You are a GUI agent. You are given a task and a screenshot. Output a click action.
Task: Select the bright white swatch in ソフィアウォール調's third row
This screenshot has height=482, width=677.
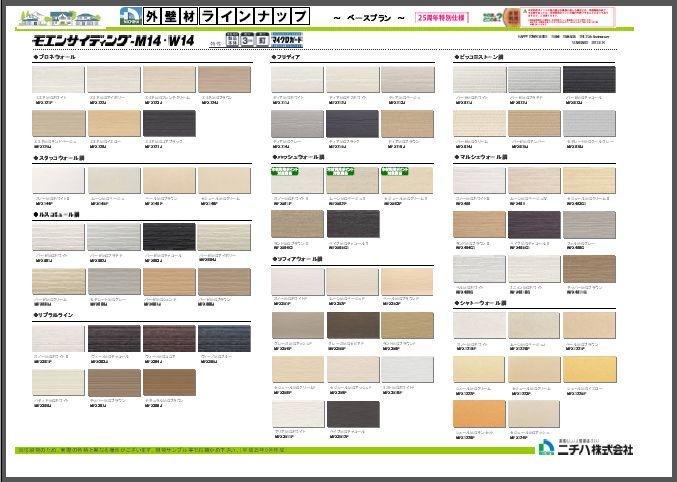point(407,370)
